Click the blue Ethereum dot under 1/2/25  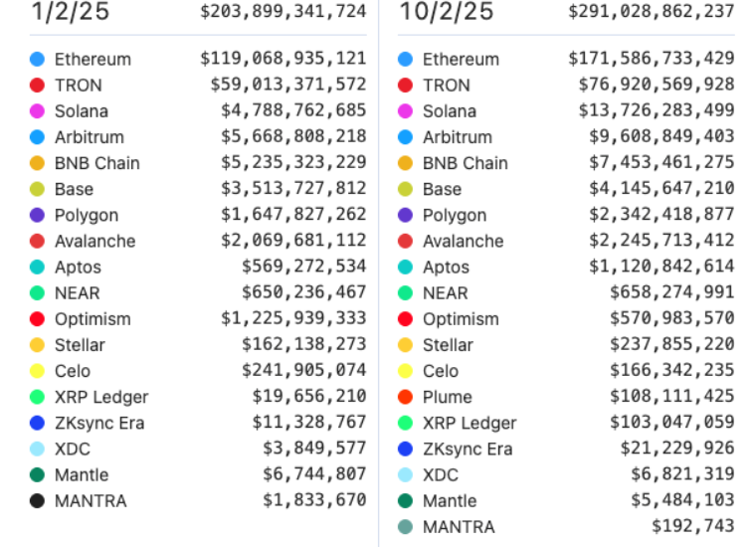click(x=38, y=60)
